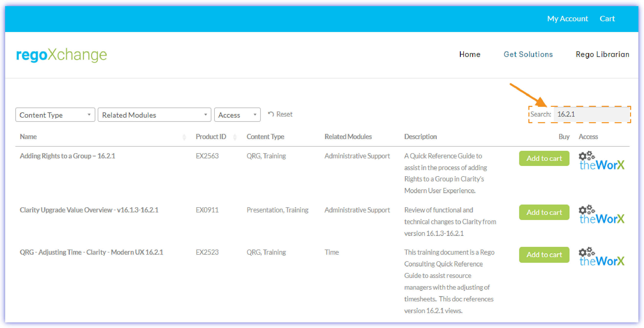Click the Access column header
644x328 pixels.
coord(588,137)
